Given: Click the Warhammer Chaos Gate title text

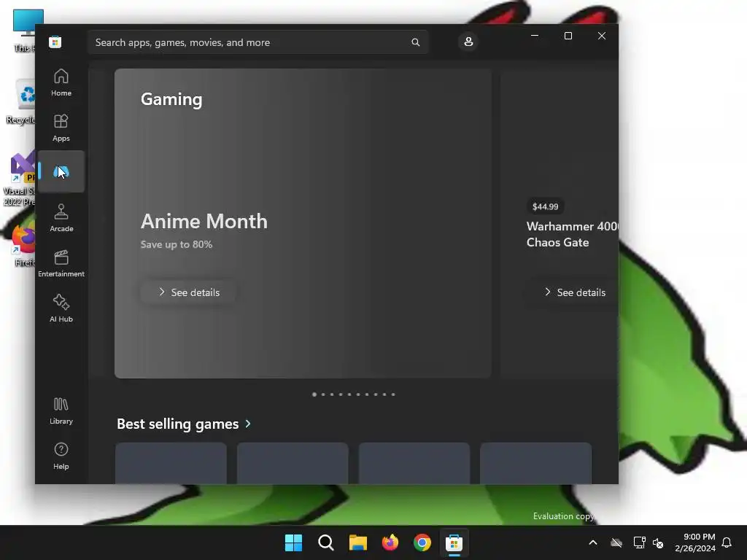Looking at the screenshot, I should (572, 234).
